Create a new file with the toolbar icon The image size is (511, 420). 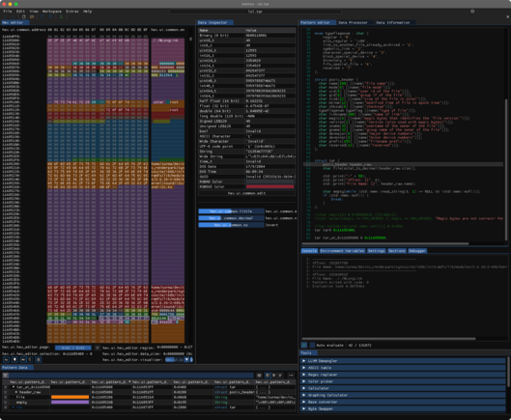click(x=24, y=16)
